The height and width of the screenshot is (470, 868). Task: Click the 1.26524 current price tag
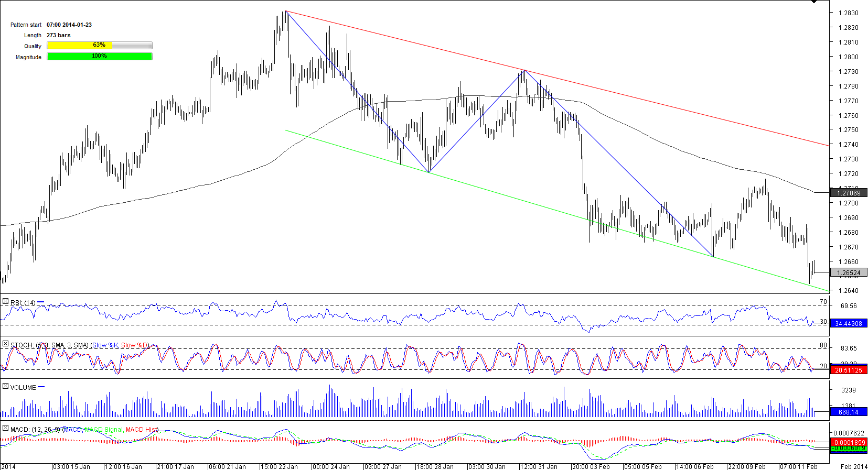point(849,273)
